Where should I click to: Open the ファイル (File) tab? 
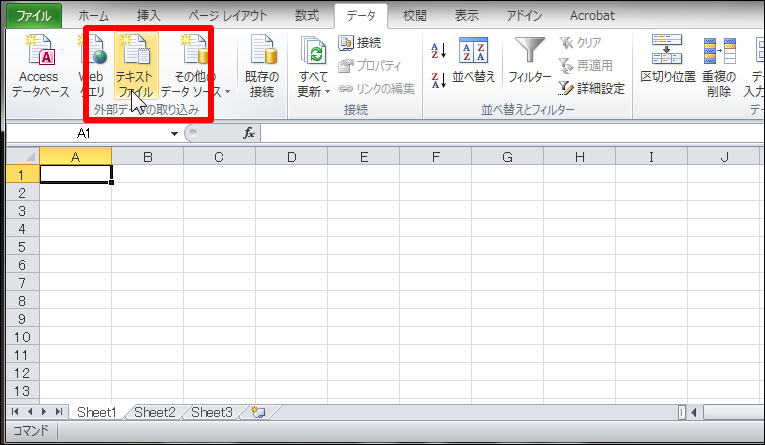35,15
